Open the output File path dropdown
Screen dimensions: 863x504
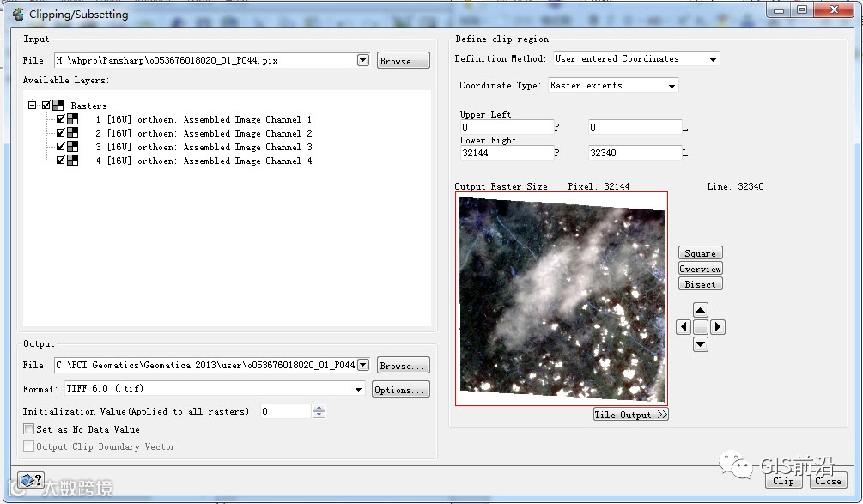pyautogui.click(x=362, y=365)
